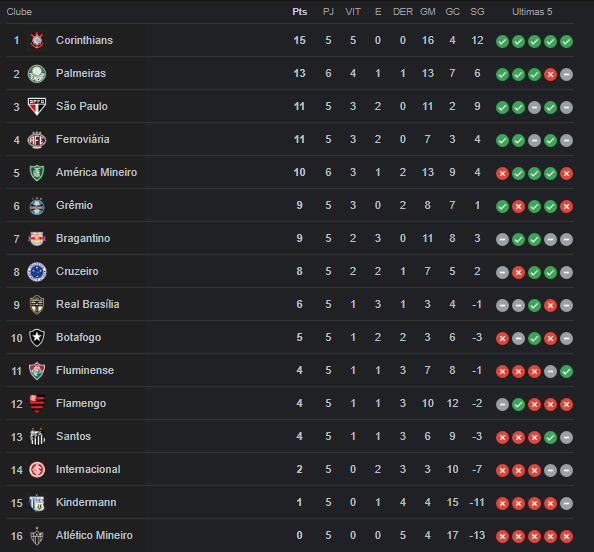594x552 pixels.
Task: Open the América Mineiro team link
Action: 97,172
